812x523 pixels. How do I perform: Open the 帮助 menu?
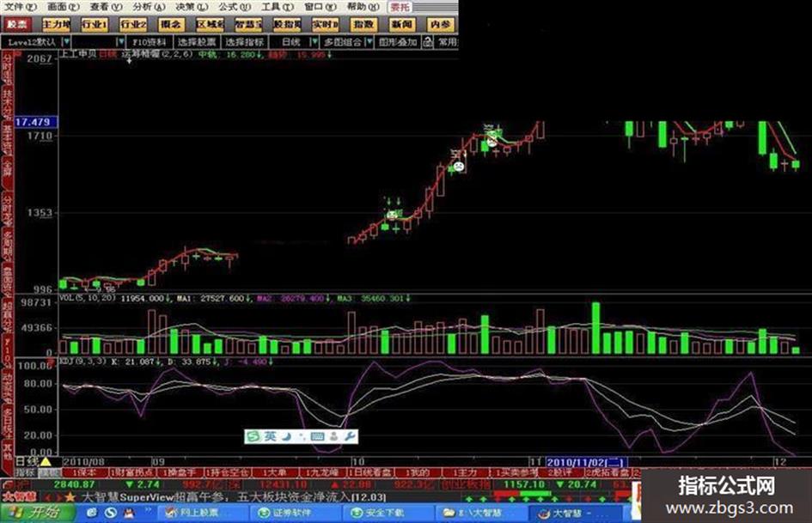click(363, 7)
